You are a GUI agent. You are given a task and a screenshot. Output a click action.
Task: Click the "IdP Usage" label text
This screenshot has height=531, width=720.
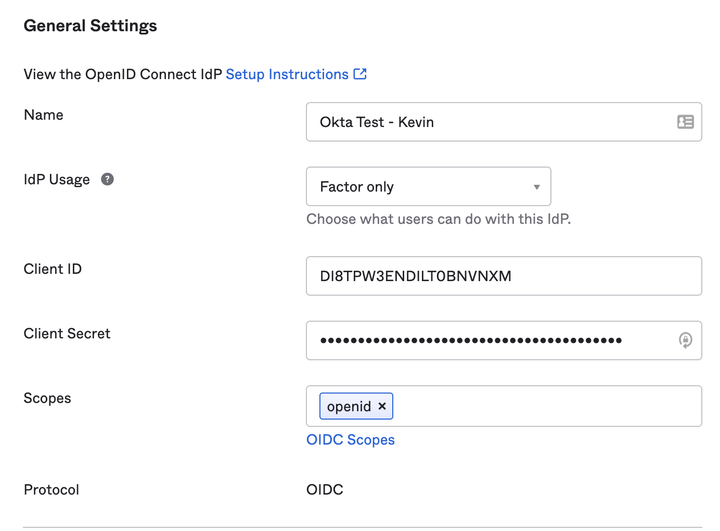(56, 179)
